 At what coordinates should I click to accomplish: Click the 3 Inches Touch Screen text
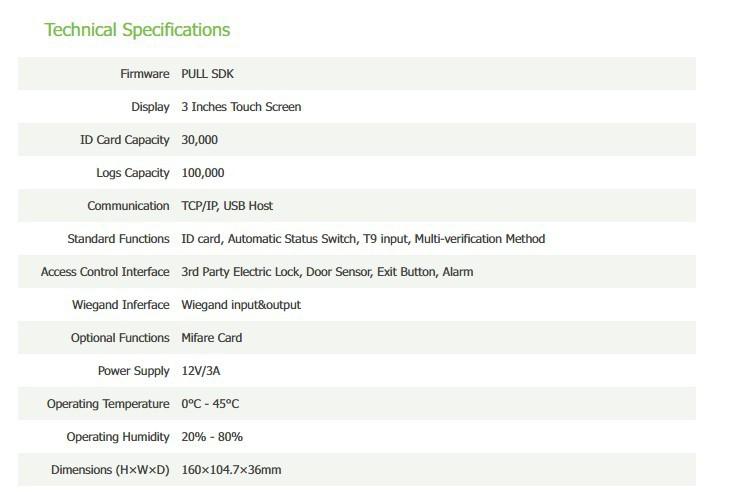(241, 107)
